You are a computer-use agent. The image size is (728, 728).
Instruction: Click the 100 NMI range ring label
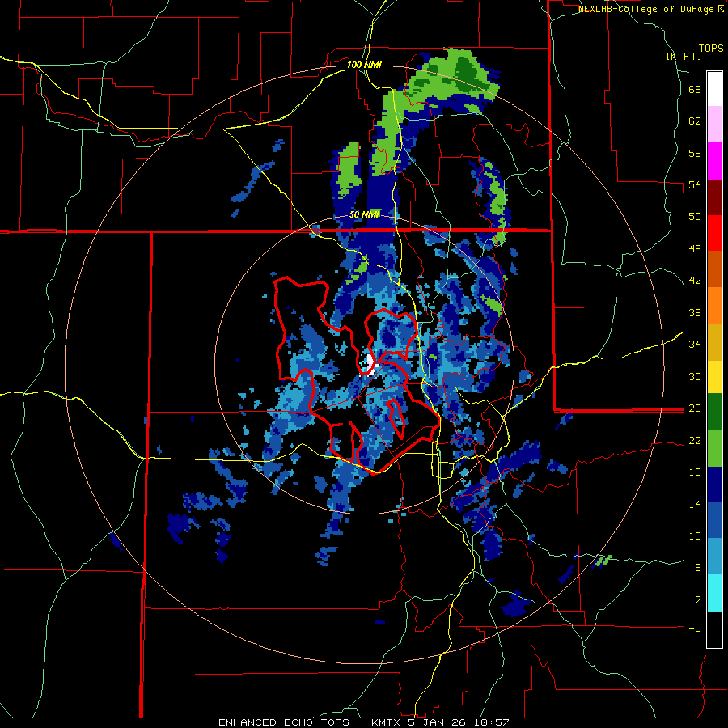point(364,65)
